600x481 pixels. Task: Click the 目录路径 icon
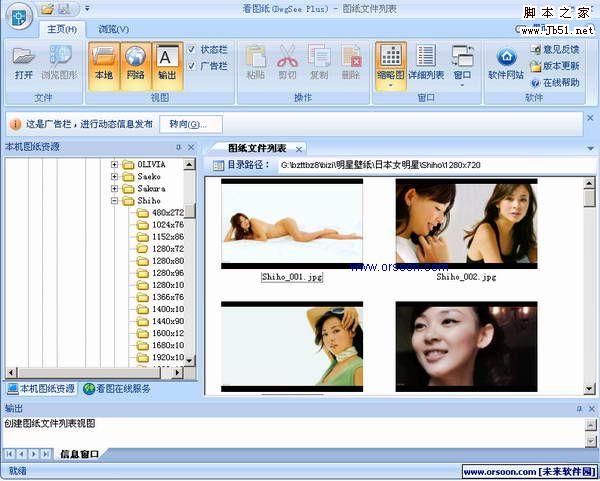pyautogui.click(x=218, y=165)
